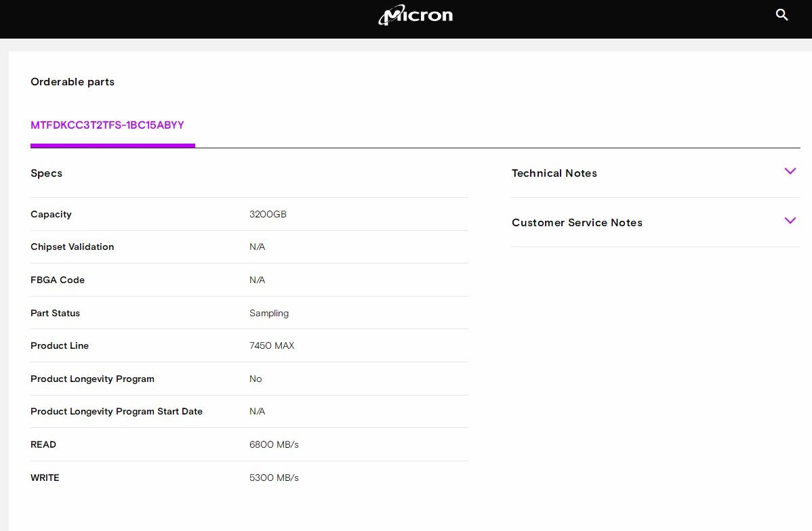Click the Chipset Validation label
Viewport: 812px width, 531px height.
pyautogui.click(x=72, y=247)
